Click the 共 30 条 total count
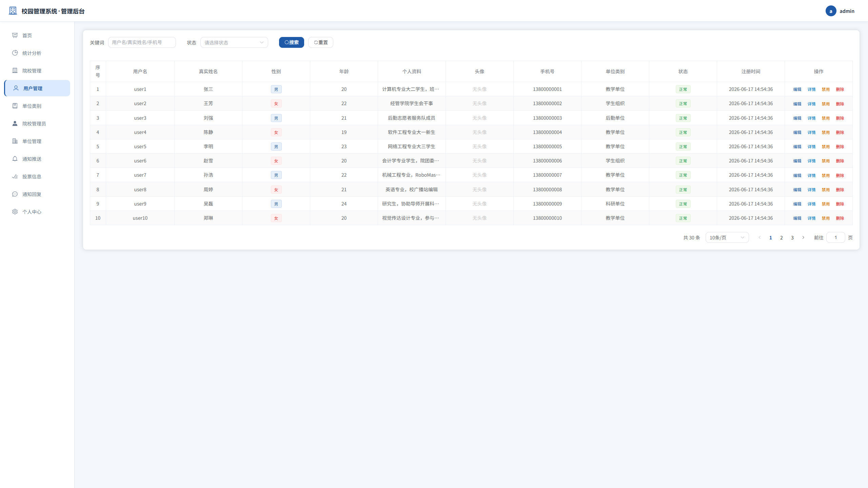The height and width of the screenshot is (488, 868). 692,238
